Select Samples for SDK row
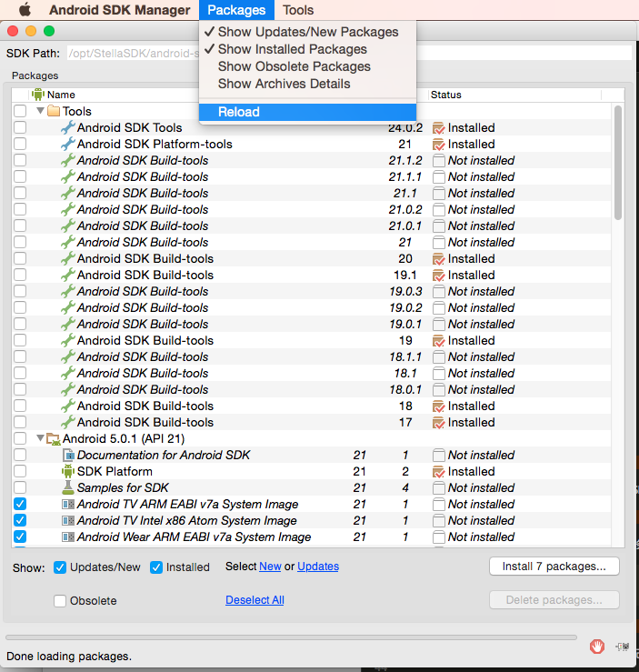The width and height of the screenshot is (639, 672). pyautogui.click(x=312, y=487)
